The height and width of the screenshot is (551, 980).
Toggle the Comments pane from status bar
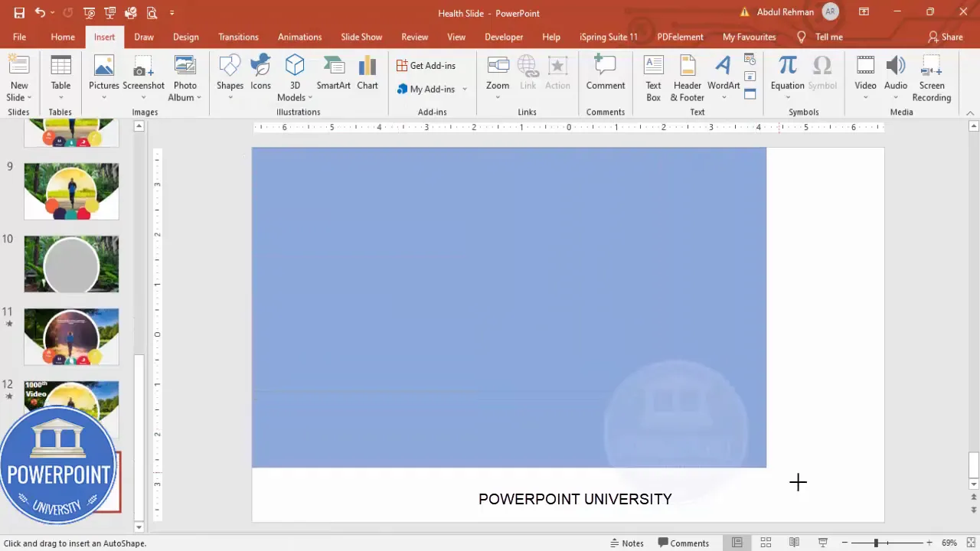pos(684,543)
